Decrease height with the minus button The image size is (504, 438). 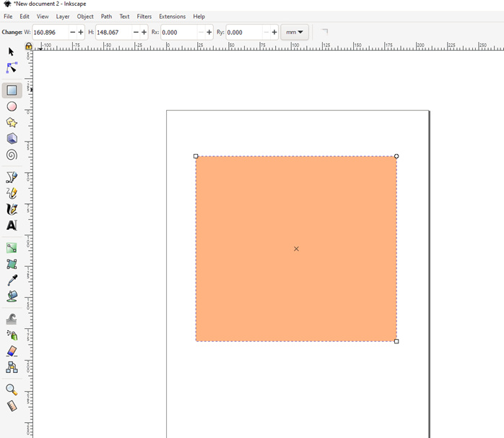click(136, 33)
